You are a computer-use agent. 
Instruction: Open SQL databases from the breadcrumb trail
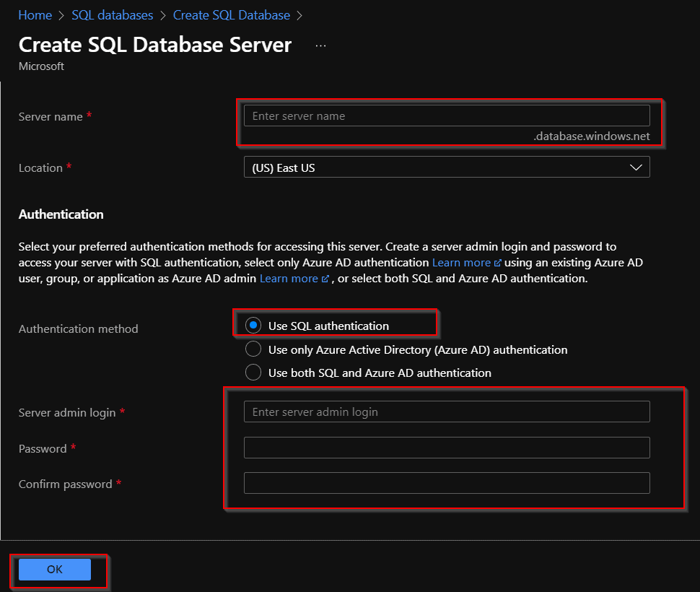(x=112, y=14)
